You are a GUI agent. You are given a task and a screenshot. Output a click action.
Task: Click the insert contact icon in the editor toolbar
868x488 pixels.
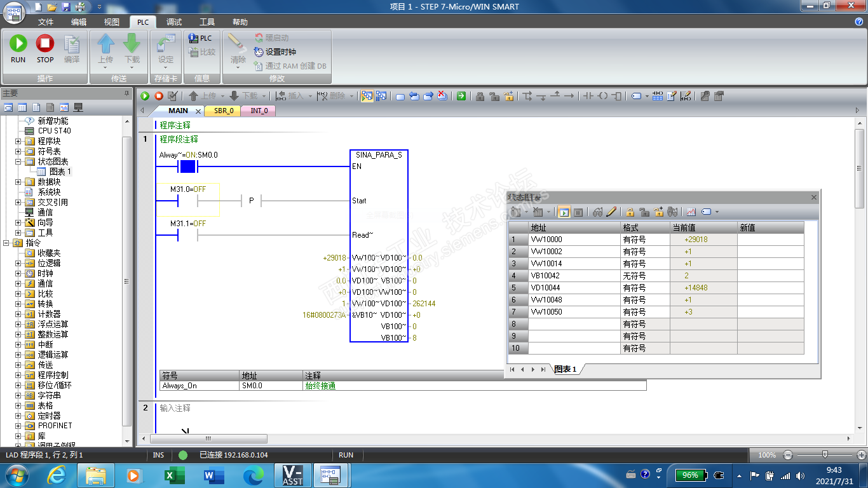588,96
